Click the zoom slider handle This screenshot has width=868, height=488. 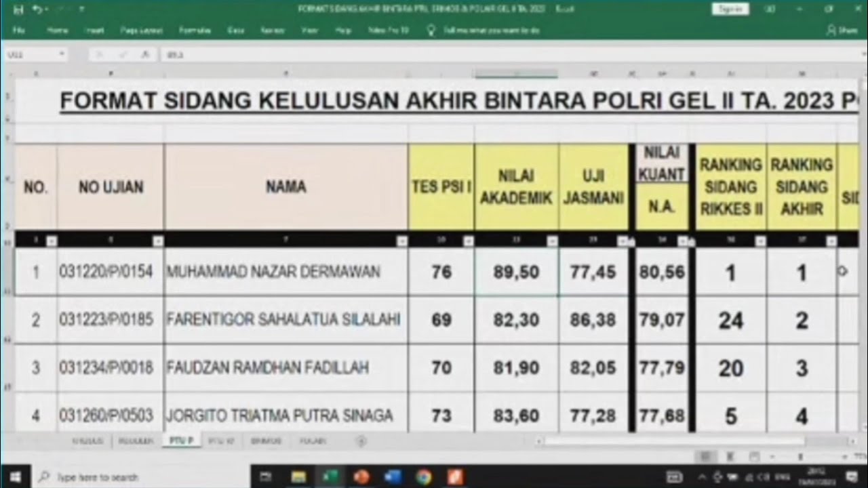800,457
